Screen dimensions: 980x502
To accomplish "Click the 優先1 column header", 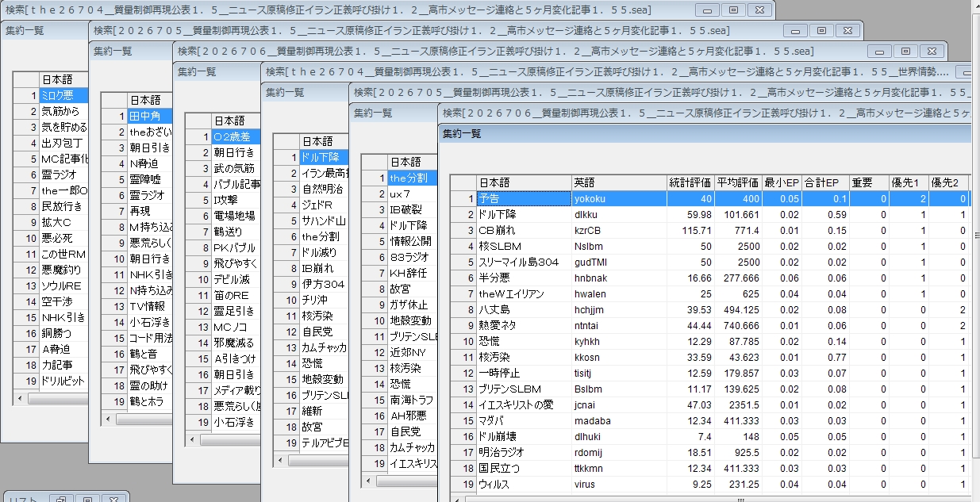I will (x=909, y=182).
